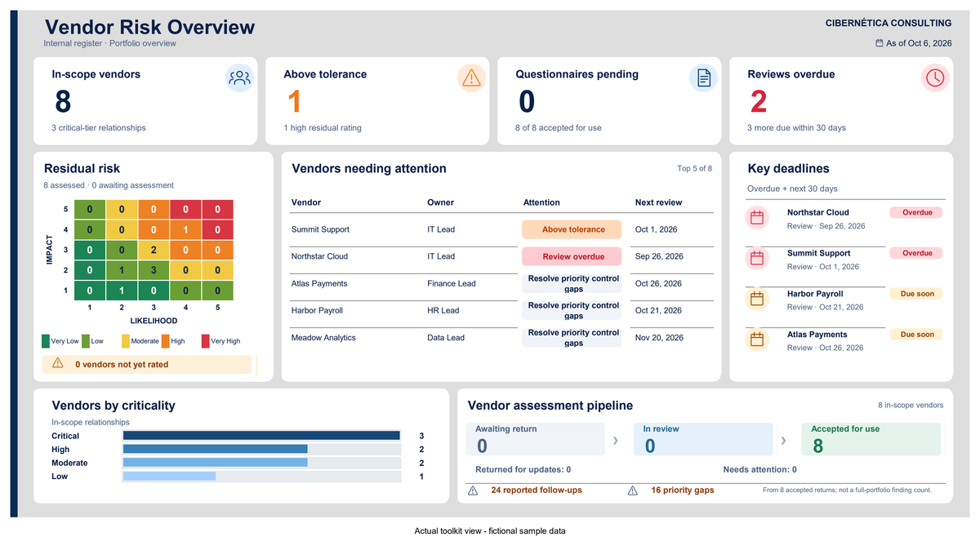Click the Moderate criticality bar
The image size is (980, 546).
tap(216, 463)
